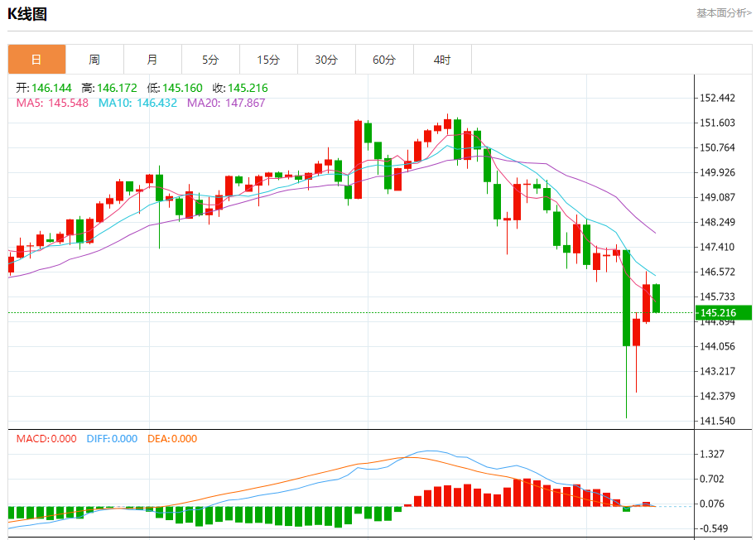This screenshot has width=756, height=540.
Task: Click the 141.540 price axis label
Action: pyautogui.click(x=717, y=421)
